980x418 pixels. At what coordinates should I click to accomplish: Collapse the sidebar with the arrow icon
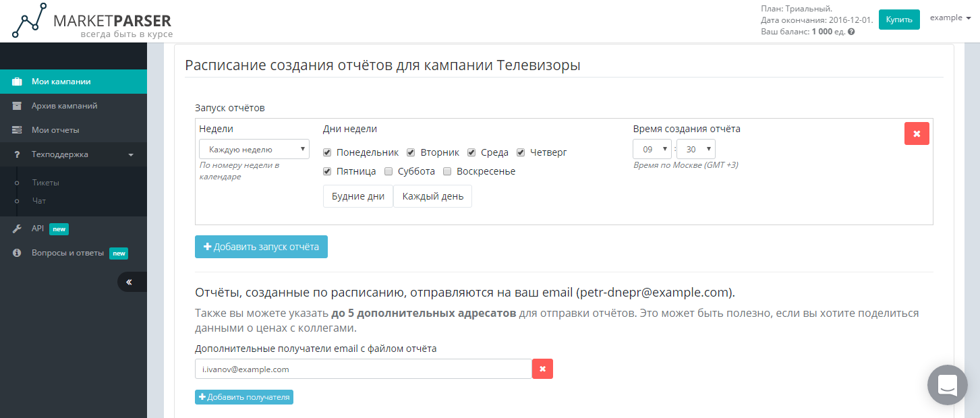click(132, 281)
